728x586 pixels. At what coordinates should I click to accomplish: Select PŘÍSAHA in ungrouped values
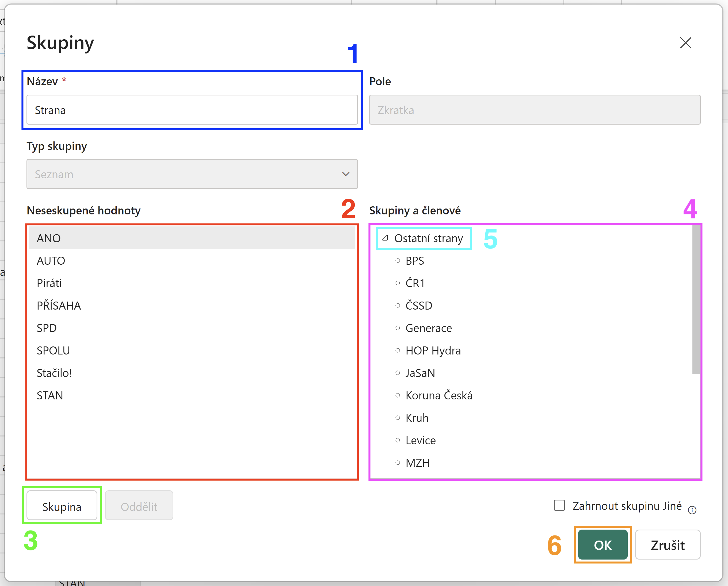[192, 306]
